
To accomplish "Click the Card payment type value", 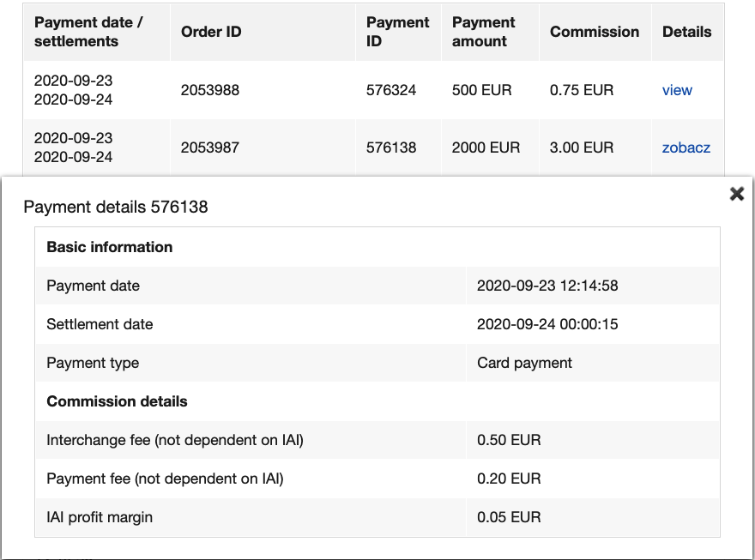I will pyautogui.click(x=524, y=363).
